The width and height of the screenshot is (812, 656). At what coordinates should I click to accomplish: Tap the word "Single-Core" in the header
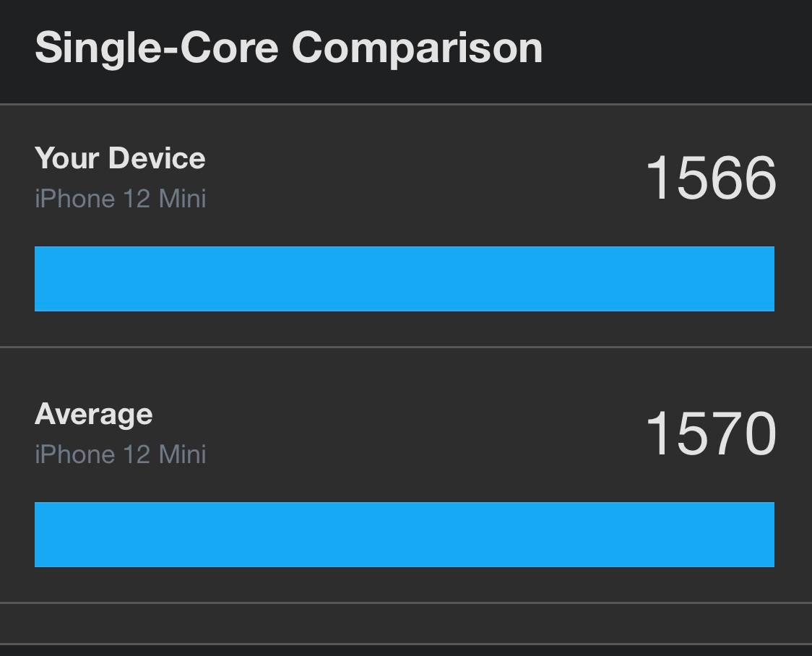(156, 48)
